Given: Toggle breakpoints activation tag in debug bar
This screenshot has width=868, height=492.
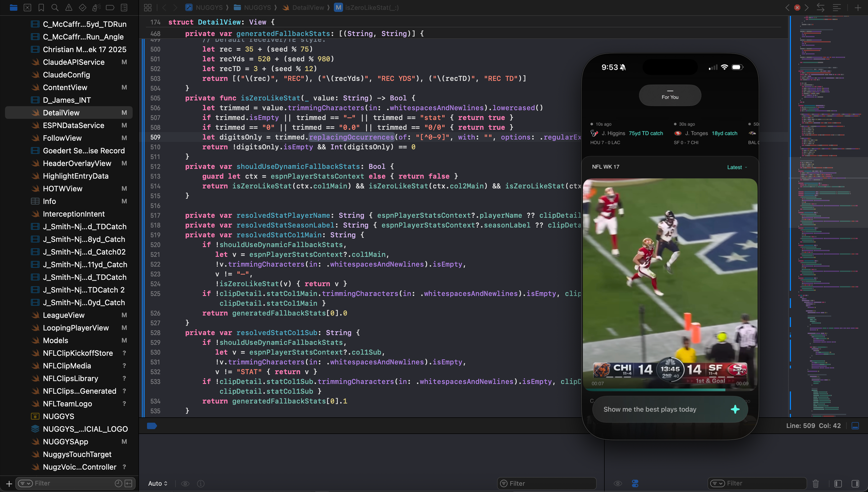Looking at the screenshot, I should (x=152, y=426).
